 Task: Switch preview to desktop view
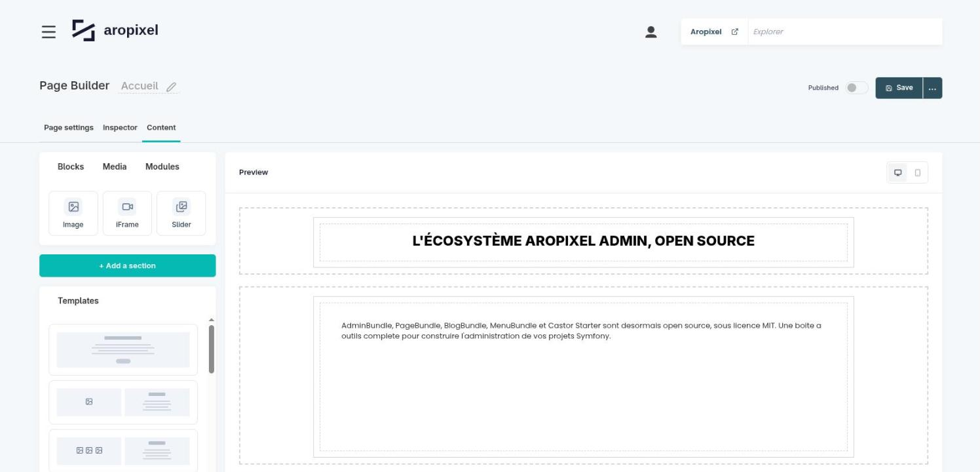(897, 172)
